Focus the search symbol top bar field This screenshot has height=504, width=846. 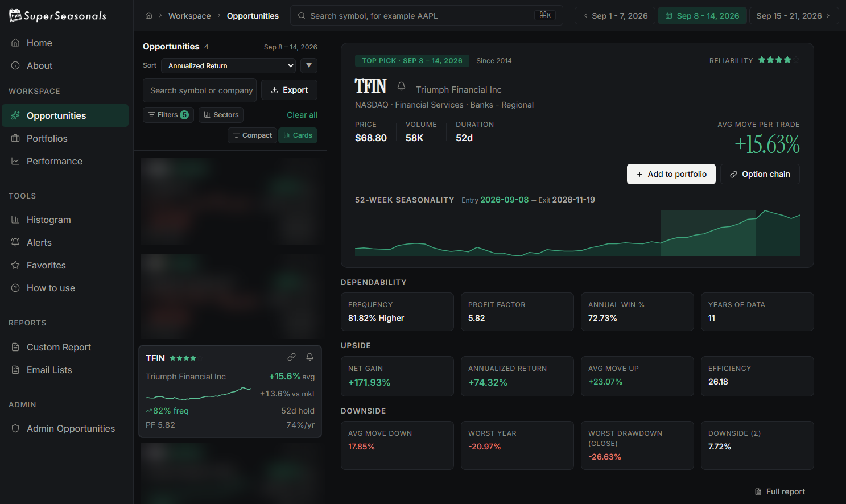click(427, 16)
